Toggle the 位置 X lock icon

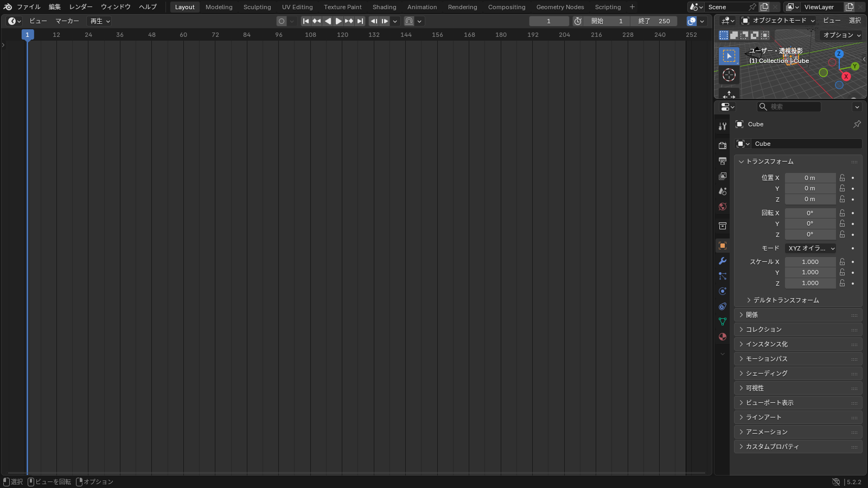pyautogui.click(x=843, y=178)
